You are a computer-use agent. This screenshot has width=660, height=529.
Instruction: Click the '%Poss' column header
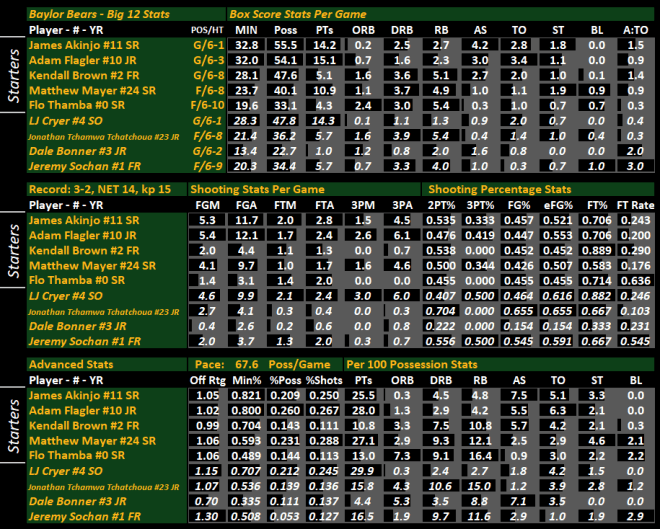(x=285, y=380)
